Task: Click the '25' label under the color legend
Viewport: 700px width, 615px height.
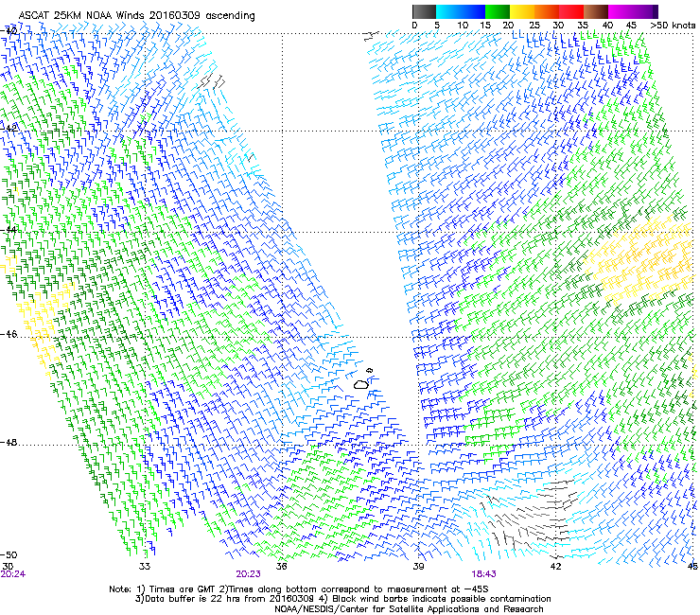Action: coord(534,26)
